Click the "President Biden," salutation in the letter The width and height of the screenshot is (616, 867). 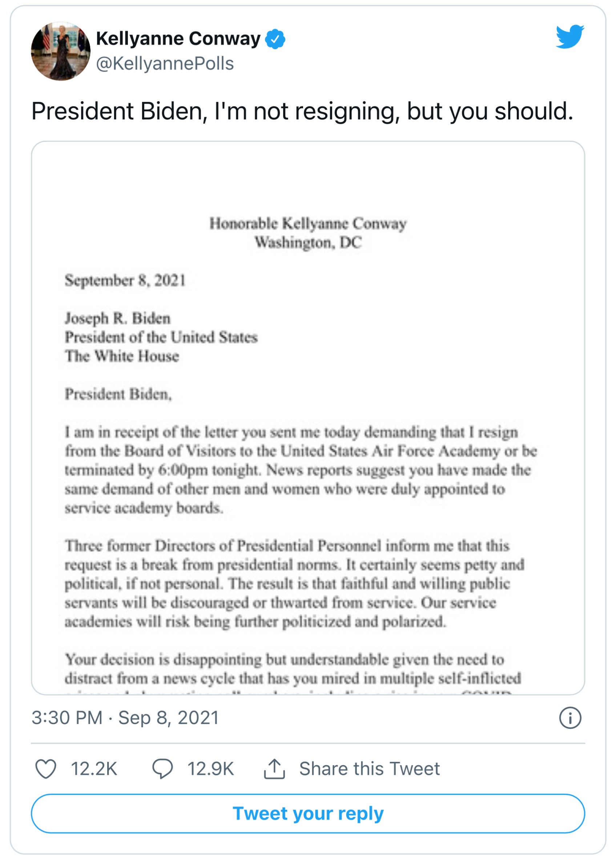tap(118, 394)
